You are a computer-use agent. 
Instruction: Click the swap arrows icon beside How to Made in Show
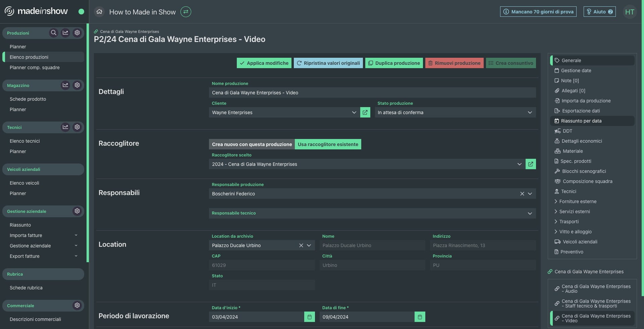(x=186, y=12)
